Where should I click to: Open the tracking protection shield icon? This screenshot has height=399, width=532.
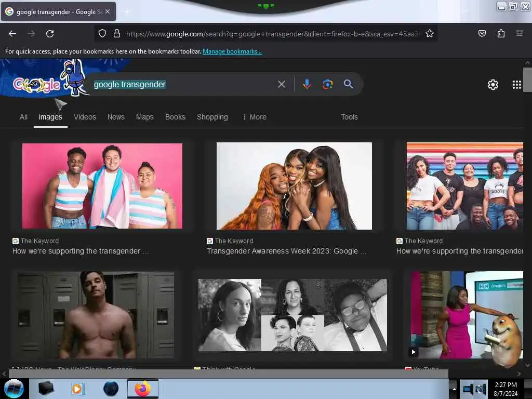102,33
